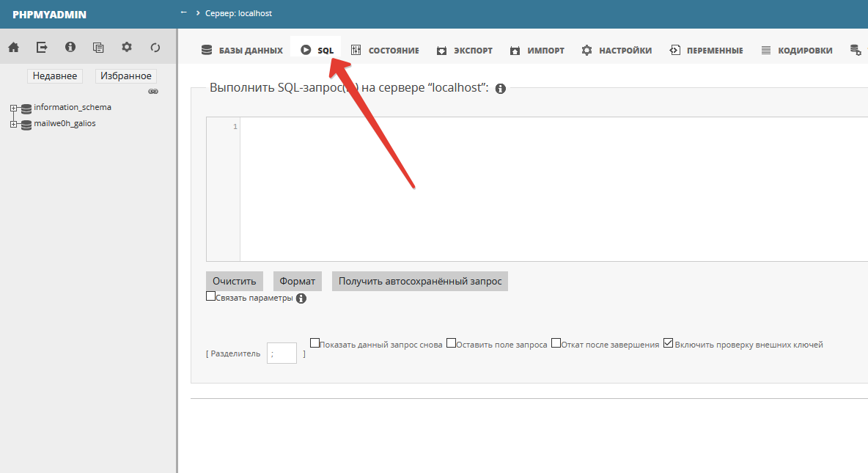Viewport: 868px width, 473px height.
Task: Click the copy documents icon in sidebar
Action: pyautogui.click(x=98, y=48)
